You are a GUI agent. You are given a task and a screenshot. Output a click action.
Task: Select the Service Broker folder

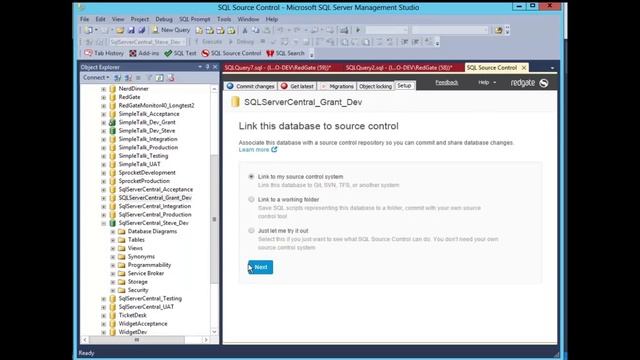click(x=146, y=273)
